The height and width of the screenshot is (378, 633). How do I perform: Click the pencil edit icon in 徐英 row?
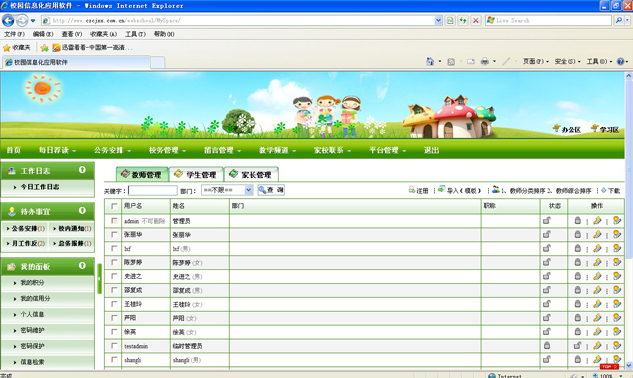(597, 332)
